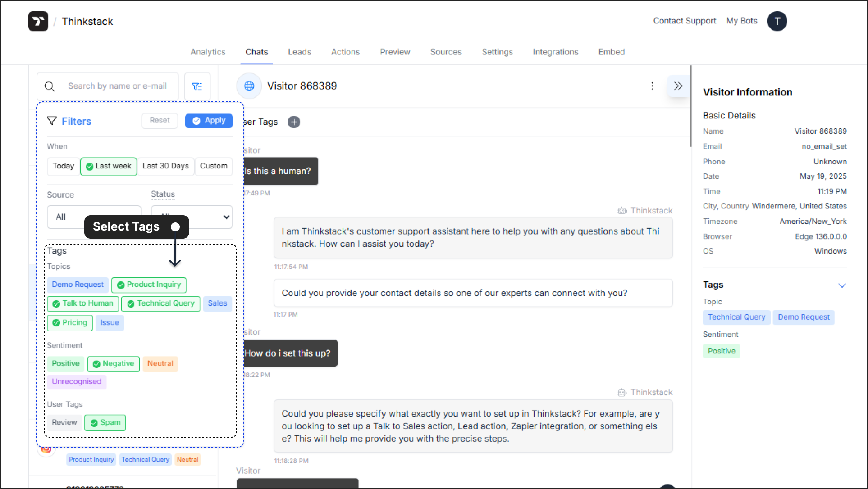Select Last 30 Days time filter
The width and height of the screenshot is (868, 489).
click(x=165, y=166)
